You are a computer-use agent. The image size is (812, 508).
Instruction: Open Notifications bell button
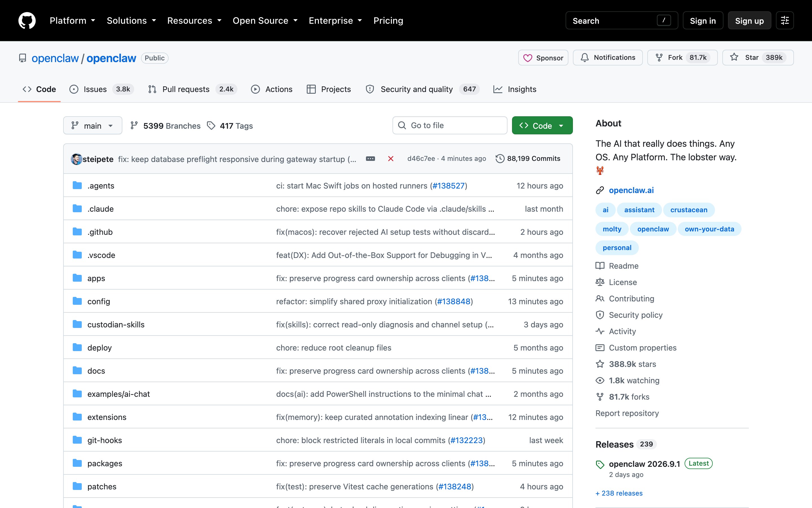pyautogui.click(x=608, y=58)
